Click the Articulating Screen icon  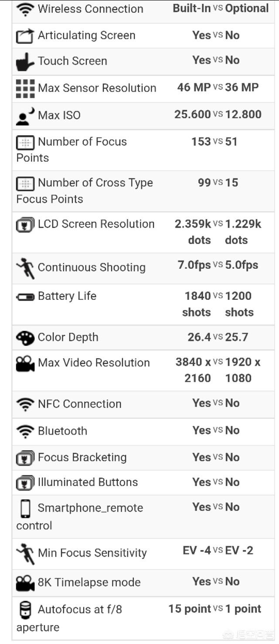25,36
